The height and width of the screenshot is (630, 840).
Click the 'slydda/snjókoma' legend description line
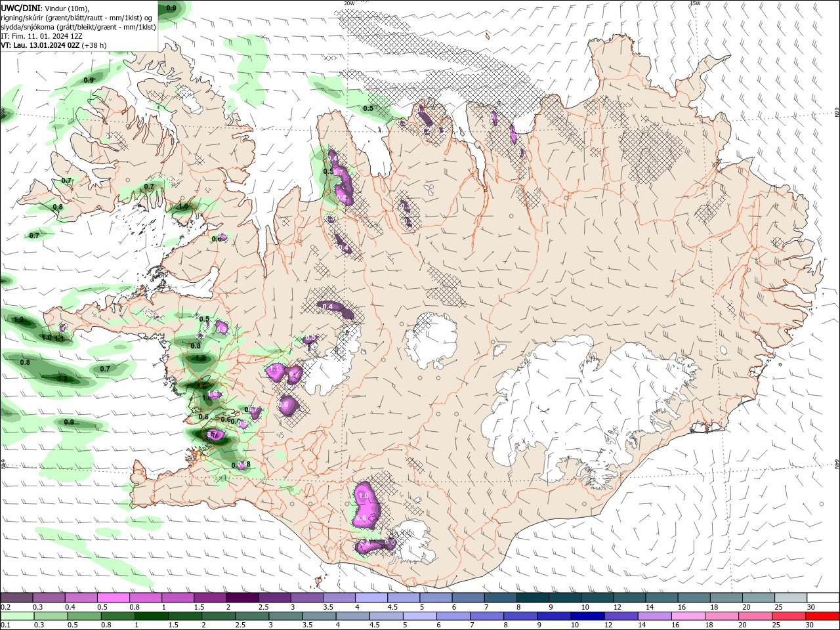click(78, 27)
